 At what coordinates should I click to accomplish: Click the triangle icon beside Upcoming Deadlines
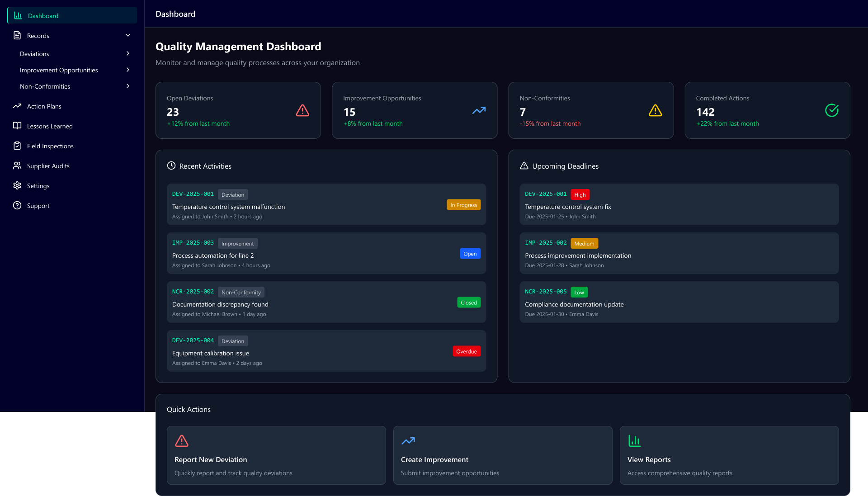(524, 165)
